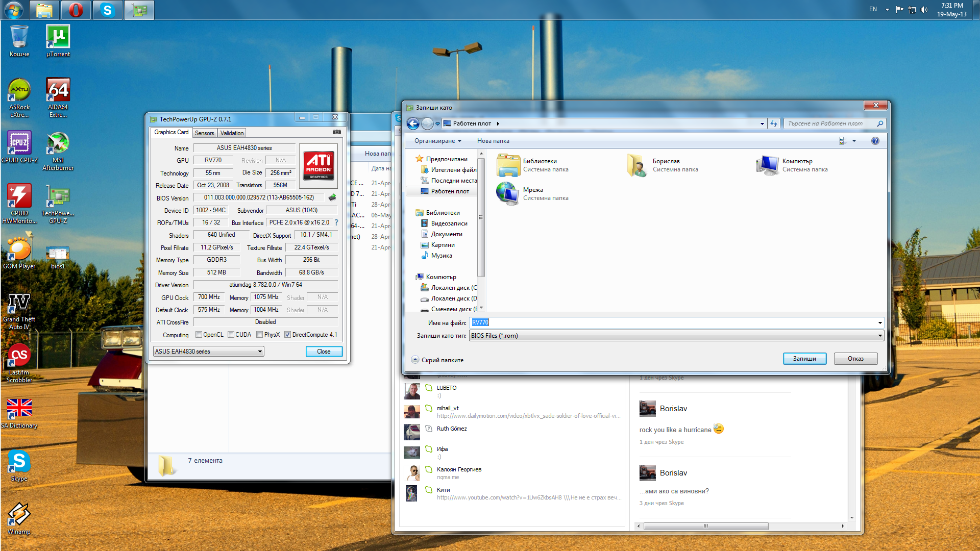Uncheck the DirectCompute 4.1 checkbox
This screenshot has height=551, width=980.
coord(288,335)
